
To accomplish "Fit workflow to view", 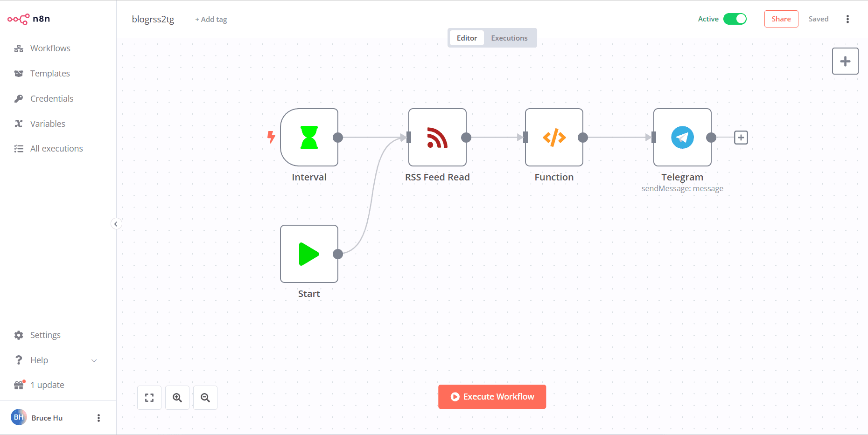I will click(x=149, y=398).
